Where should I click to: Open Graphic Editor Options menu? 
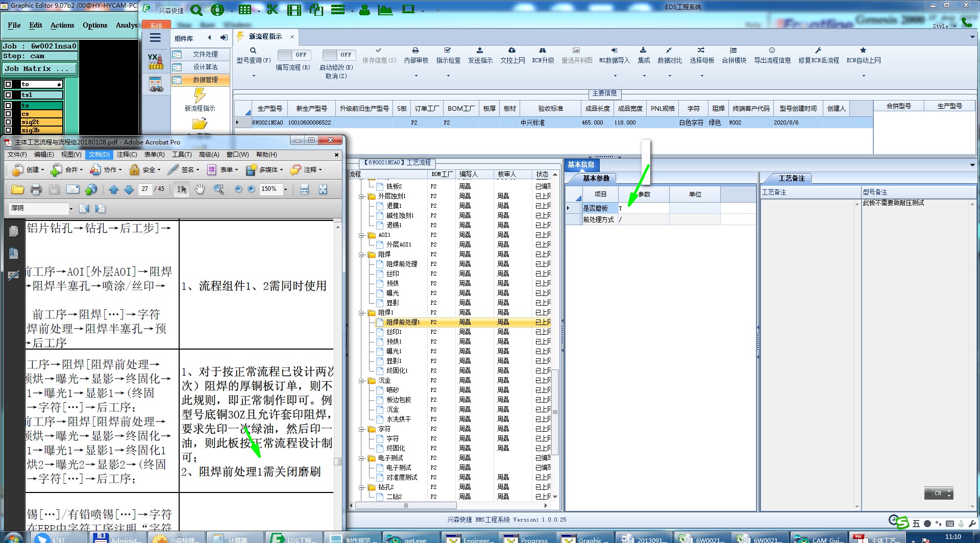tap(95, 25)
